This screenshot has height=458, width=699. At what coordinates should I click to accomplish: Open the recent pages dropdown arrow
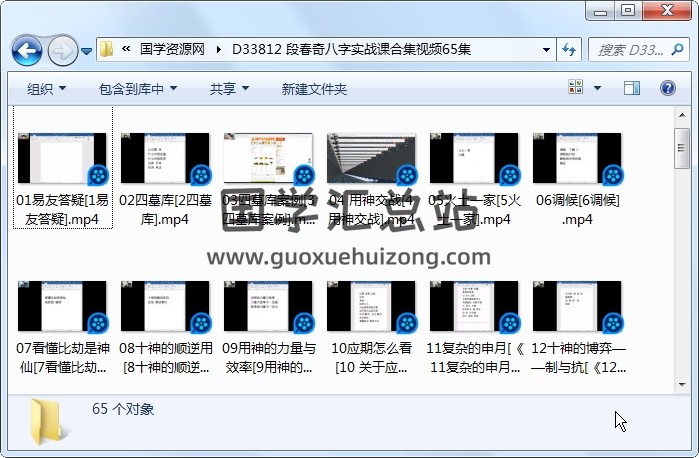click(86, 51)
